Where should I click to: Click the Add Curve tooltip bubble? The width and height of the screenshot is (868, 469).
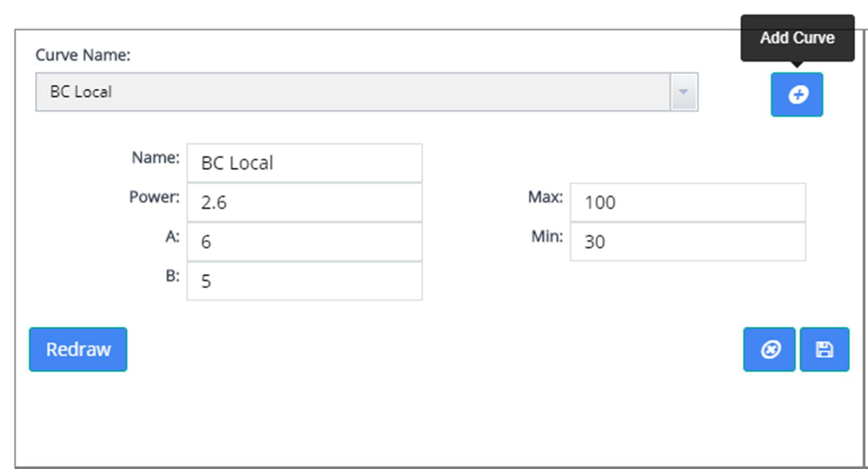click(x=797, y=38)
